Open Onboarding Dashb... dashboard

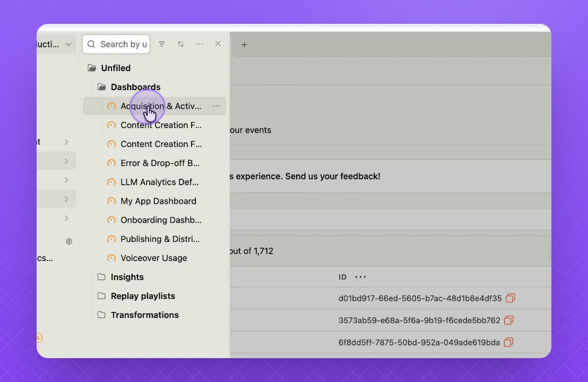click(x=161, y=220)
